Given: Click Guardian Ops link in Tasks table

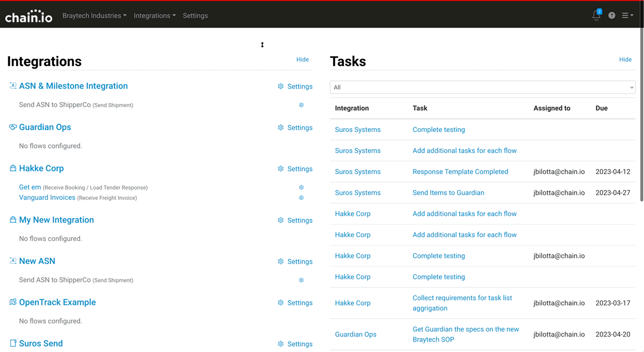Looking at the screenshot, I should (x=355, y=334).
